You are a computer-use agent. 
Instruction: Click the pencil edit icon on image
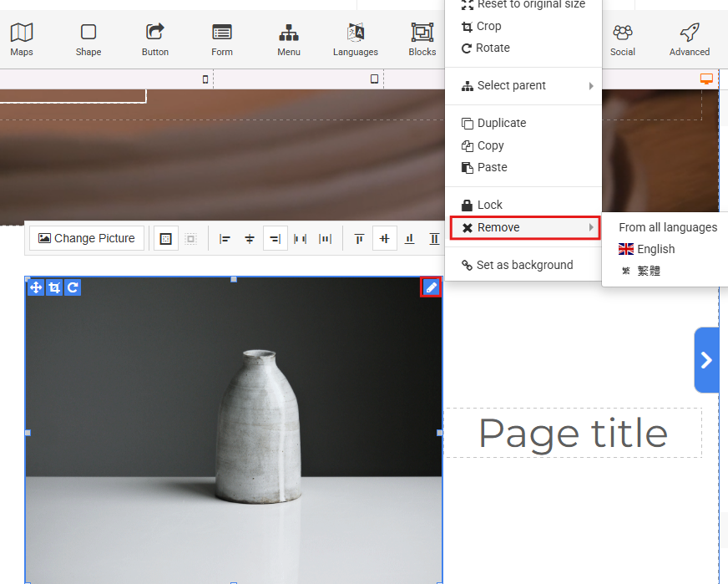point(431,287)
